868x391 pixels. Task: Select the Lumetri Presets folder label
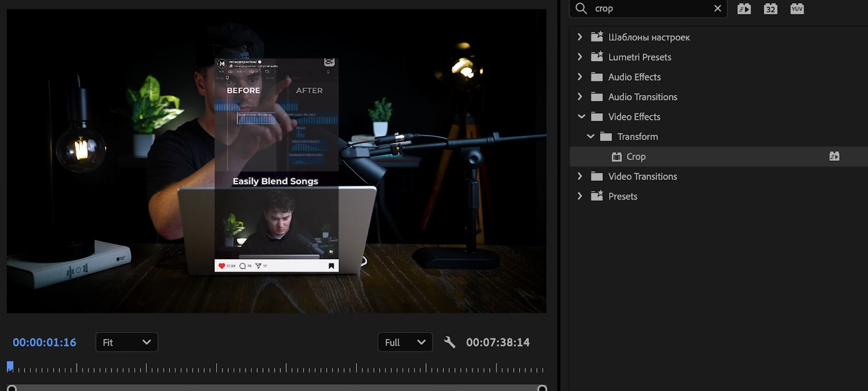pyautogui.click(x=640, y=57)
